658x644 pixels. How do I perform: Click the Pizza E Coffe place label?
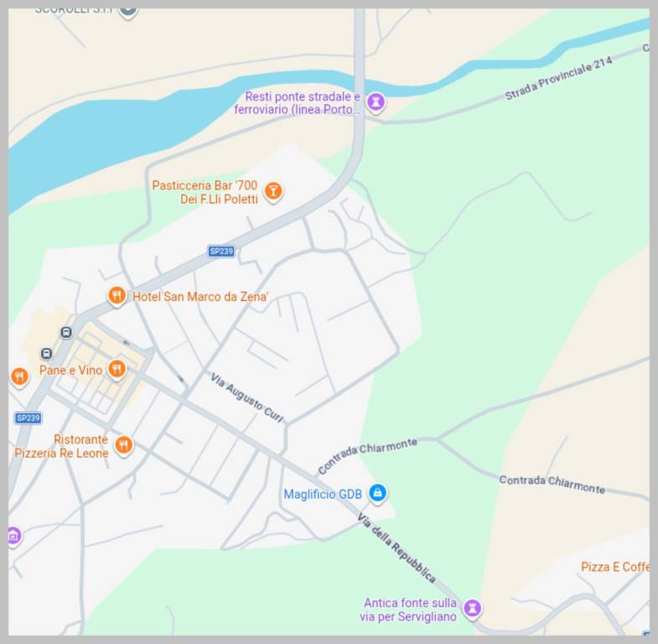[615, 567]
